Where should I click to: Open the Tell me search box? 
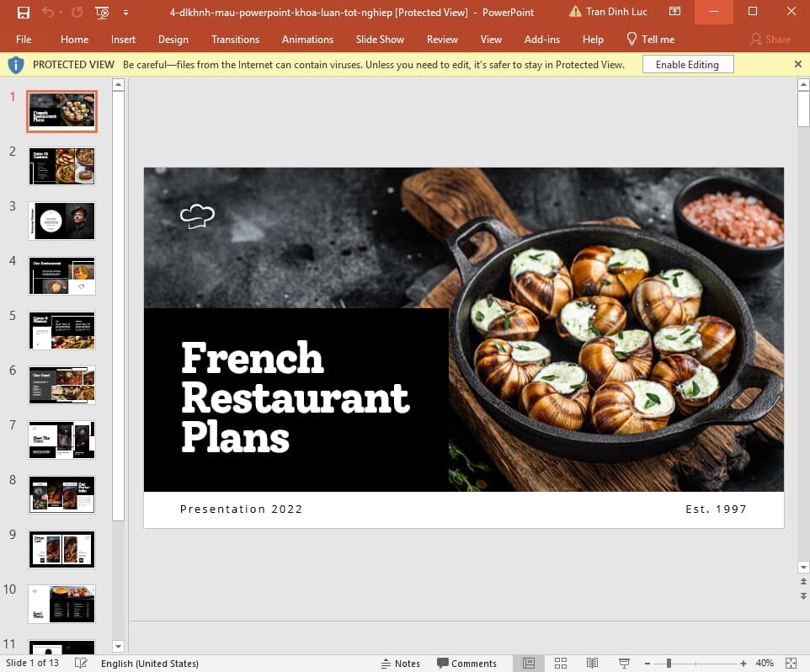click(x=651, y=39)
